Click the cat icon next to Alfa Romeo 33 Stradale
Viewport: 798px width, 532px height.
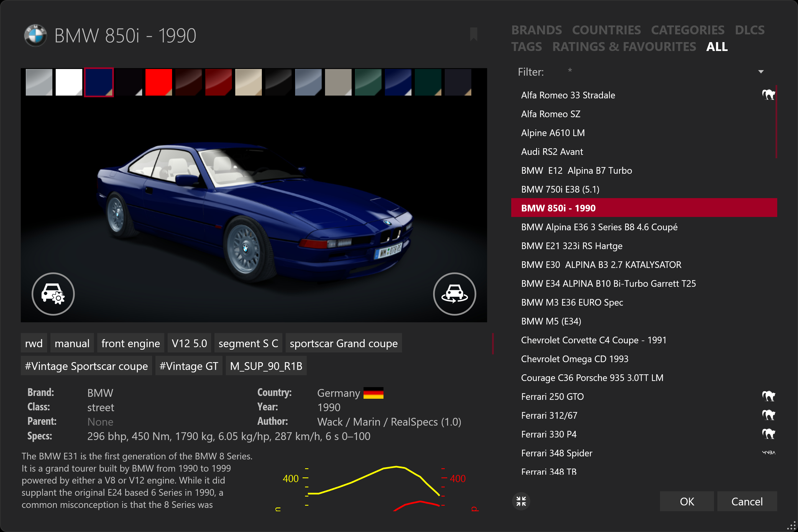click(768, 95)
